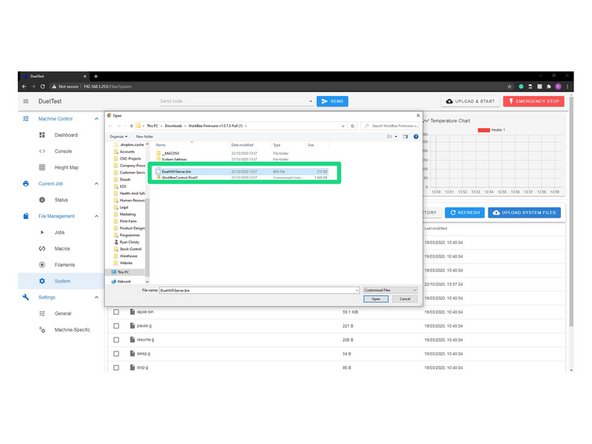
Task: Select the DuetTest browser tab
Action: [x=53, y=76]
